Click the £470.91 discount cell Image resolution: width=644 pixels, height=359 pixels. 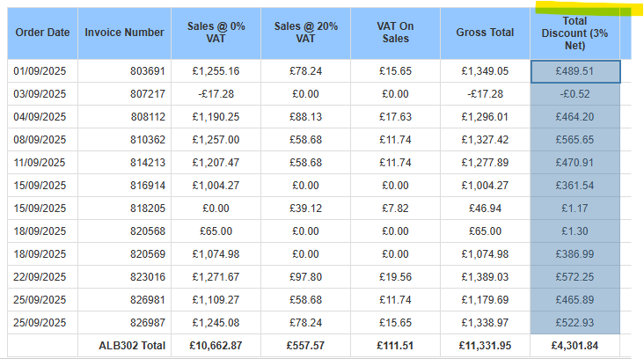(576, 163)
